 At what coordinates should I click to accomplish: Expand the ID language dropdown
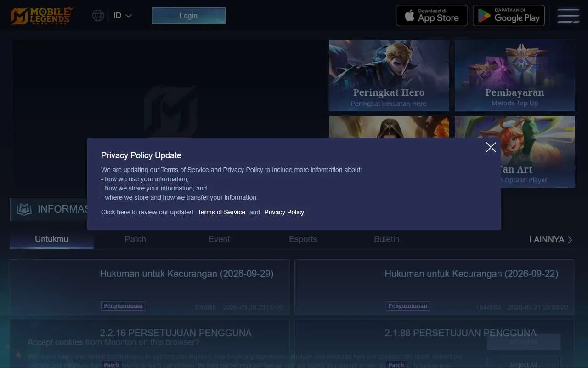coord(123,16)
